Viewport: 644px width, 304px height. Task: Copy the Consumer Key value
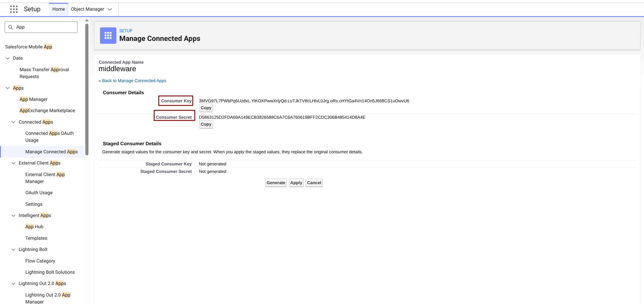(x=206, y=108)
